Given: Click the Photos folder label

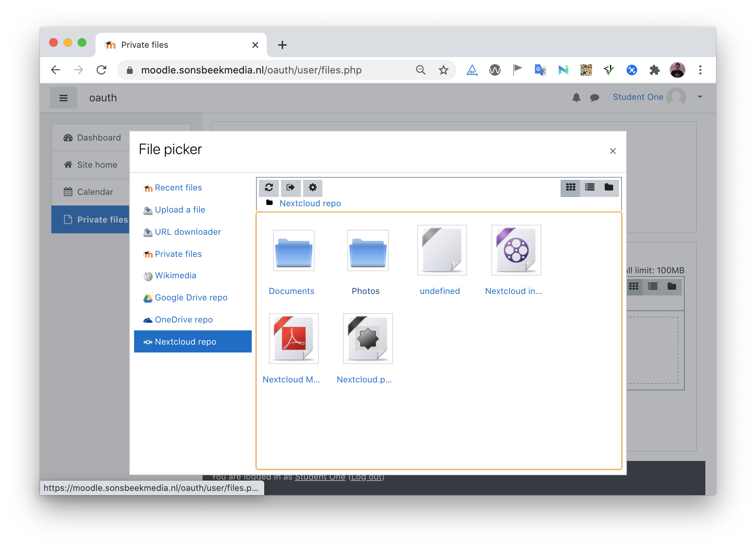Looking at the screenshot, I should (x=366, y=291).
